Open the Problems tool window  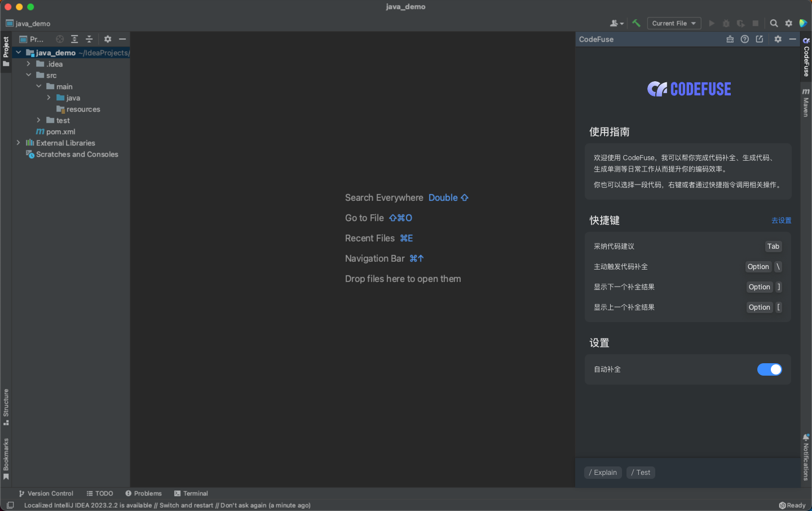pos(143,494)
